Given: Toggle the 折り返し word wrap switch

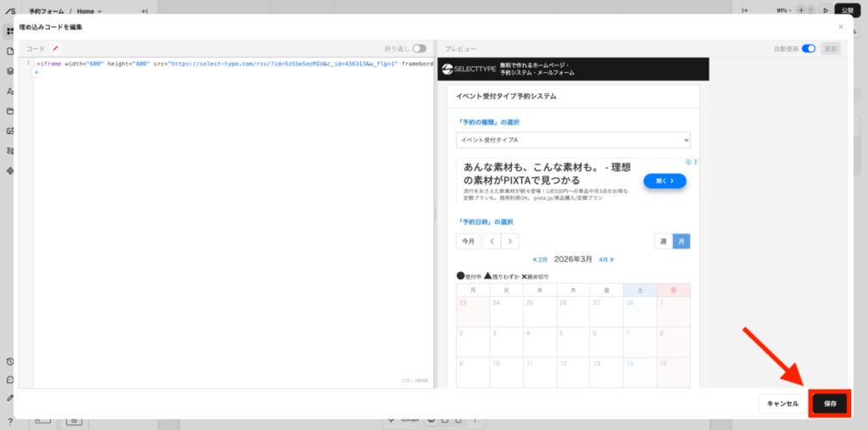Looking at the screenshot, I should coord(419,49).
